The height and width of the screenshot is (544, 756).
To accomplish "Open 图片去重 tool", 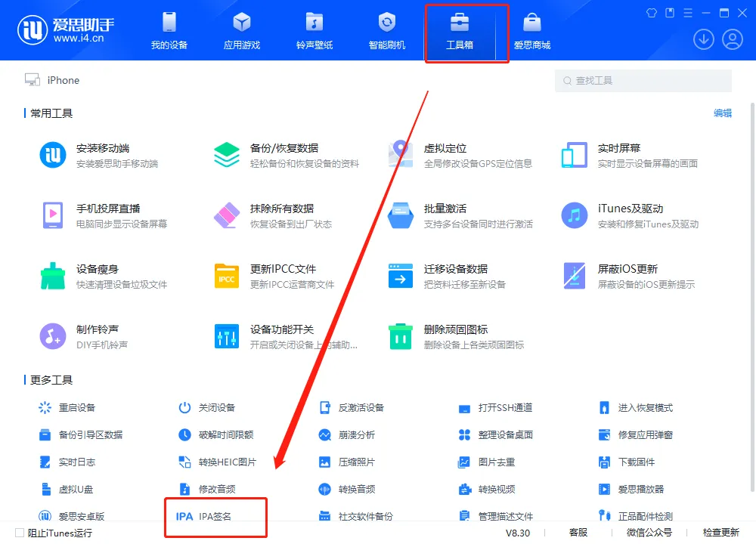I will click(486, 462).
